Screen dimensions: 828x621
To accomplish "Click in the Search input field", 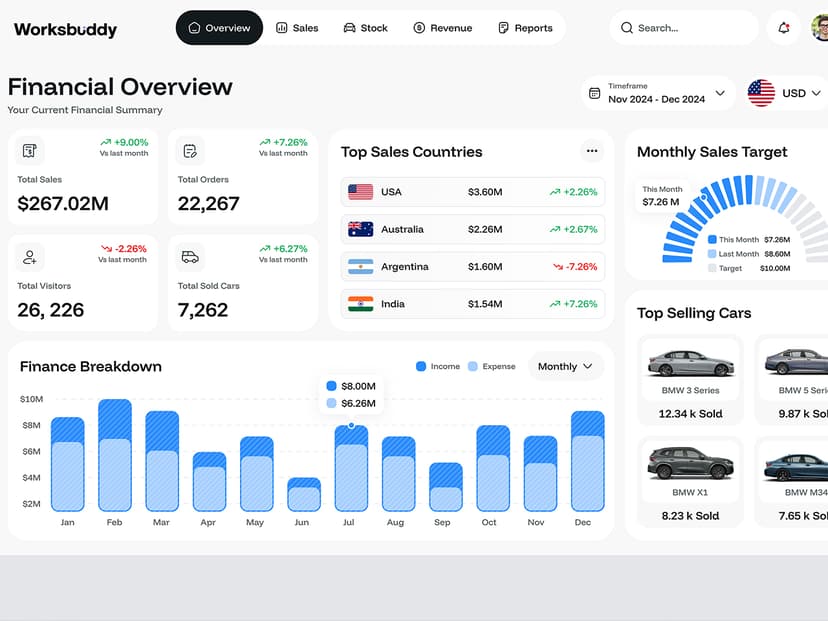I will click(x=684, y=27).
